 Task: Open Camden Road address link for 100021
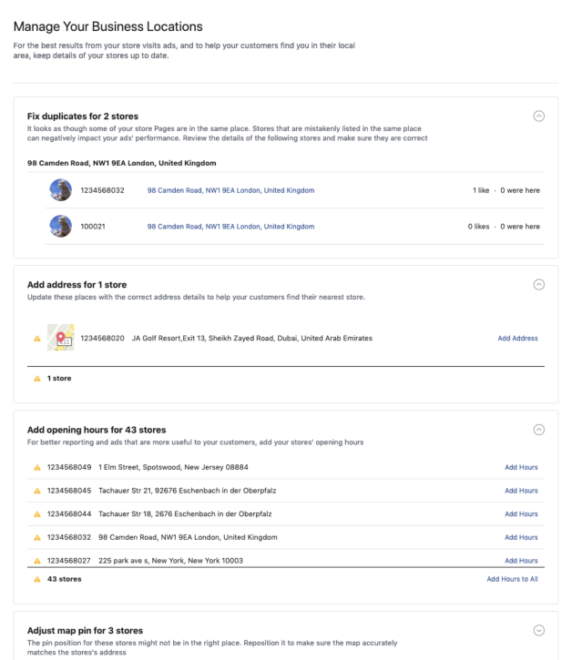[x=231, y=226]
